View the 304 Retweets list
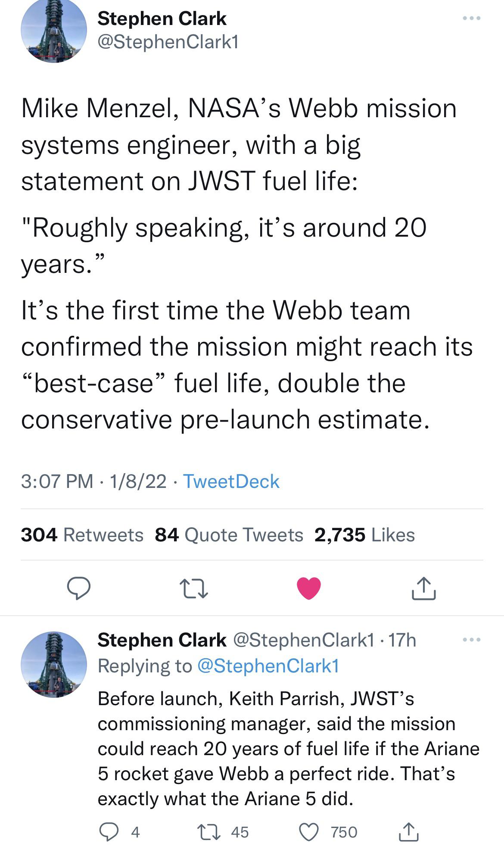This screenshot has width=504, height=853. pyautogui.click(x=82, y=535)
